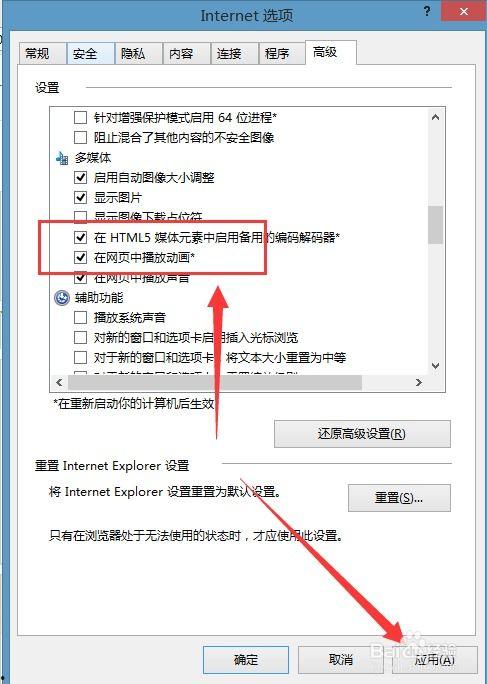Check 阻止混合了其他内容的不安全图像 option
This screenshot has height=684, width=487.
click(x=80, y=137)
